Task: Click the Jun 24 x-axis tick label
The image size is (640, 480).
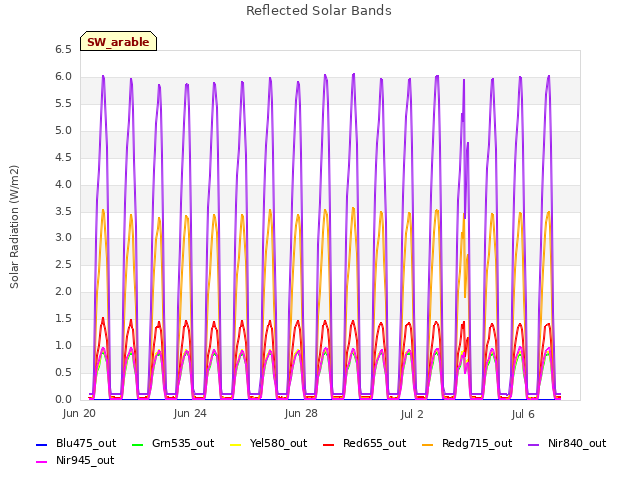Action: point(190,414)
